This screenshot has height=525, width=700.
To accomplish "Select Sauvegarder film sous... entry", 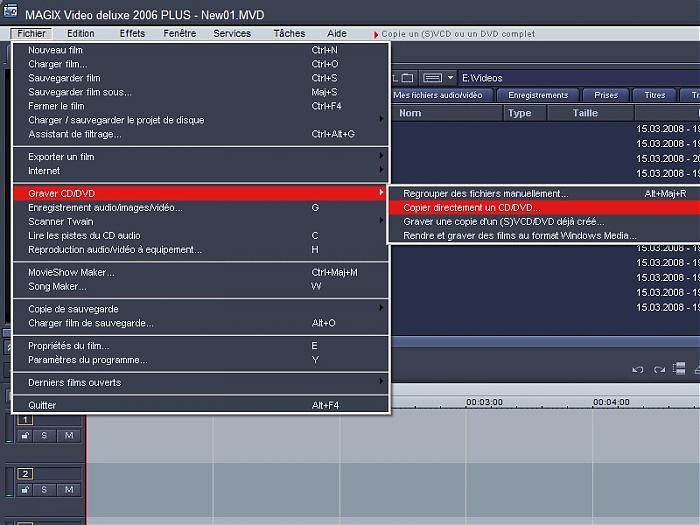I will 201,92.
